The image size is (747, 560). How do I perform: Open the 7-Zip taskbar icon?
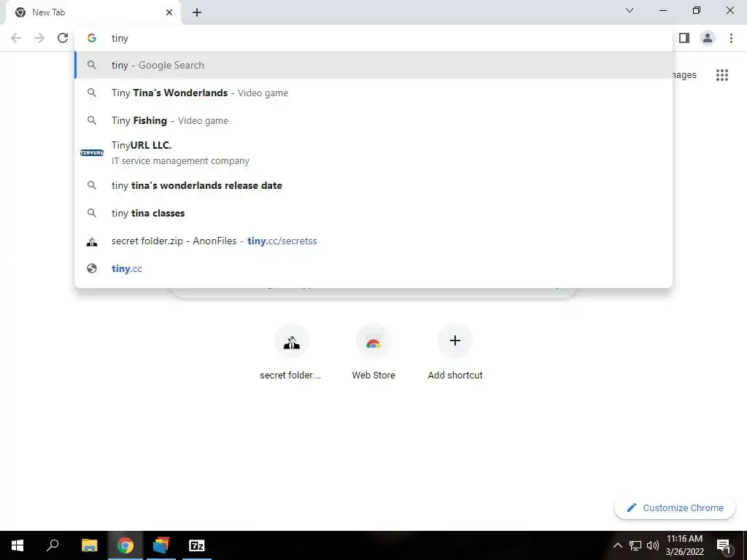(x=197, y=545)
